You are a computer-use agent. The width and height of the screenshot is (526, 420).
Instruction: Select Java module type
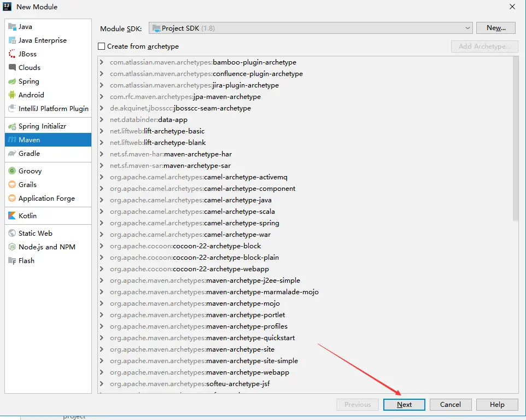(x=48, y=26)
